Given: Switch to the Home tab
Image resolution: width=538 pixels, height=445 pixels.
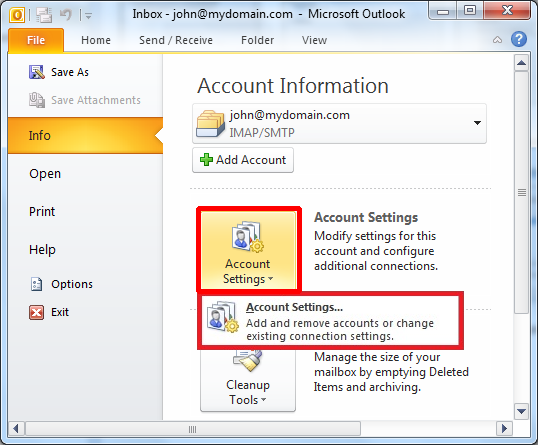Looking at the screenshot, I should (96, 40).
